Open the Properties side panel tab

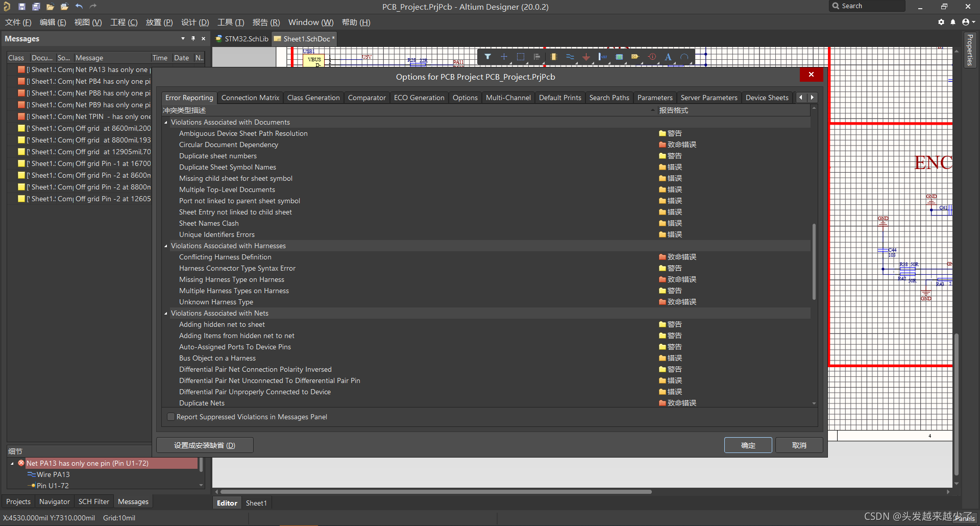coord(969,50)
